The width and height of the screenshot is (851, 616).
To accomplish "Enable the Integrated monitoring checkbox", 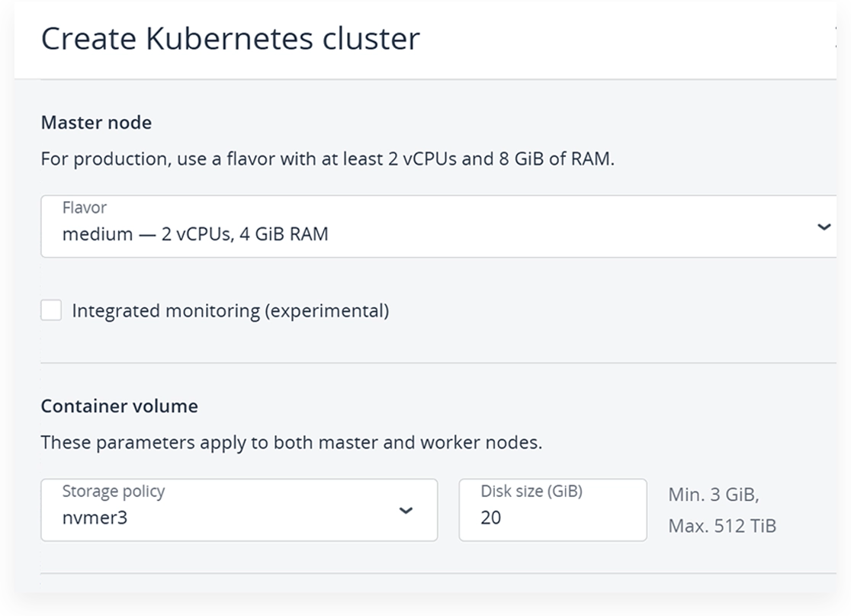I will (51, 310).
